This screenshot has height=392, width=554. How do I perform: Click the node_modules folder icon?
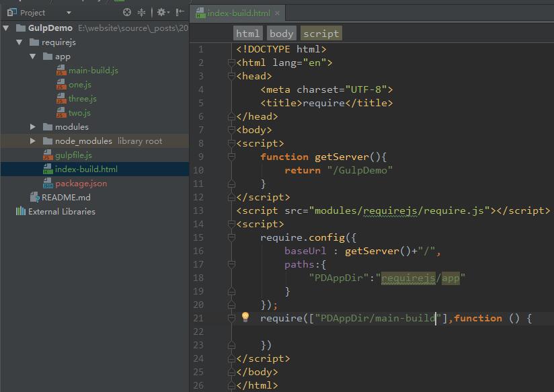point(48,141)
